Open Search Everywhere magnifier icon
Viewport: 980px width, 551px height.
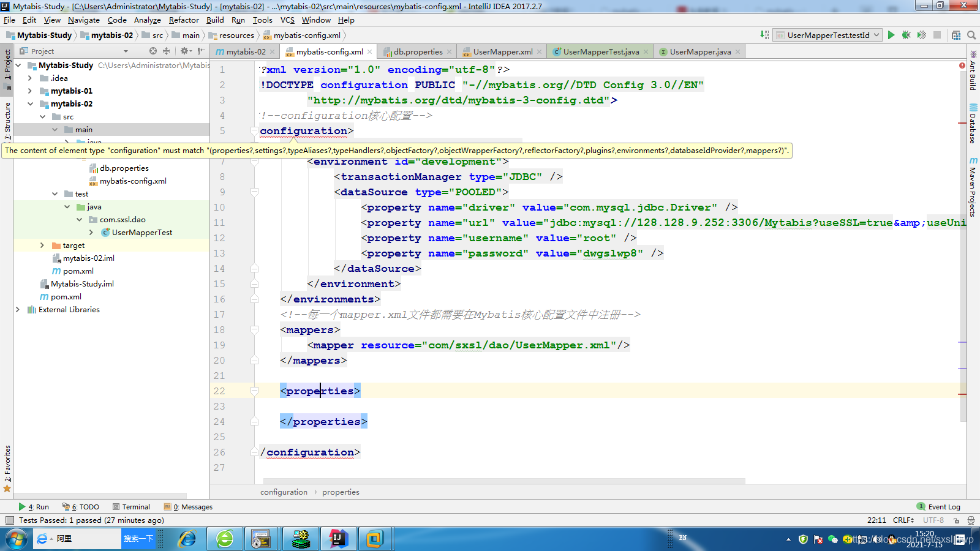click(x=971, y=35)
